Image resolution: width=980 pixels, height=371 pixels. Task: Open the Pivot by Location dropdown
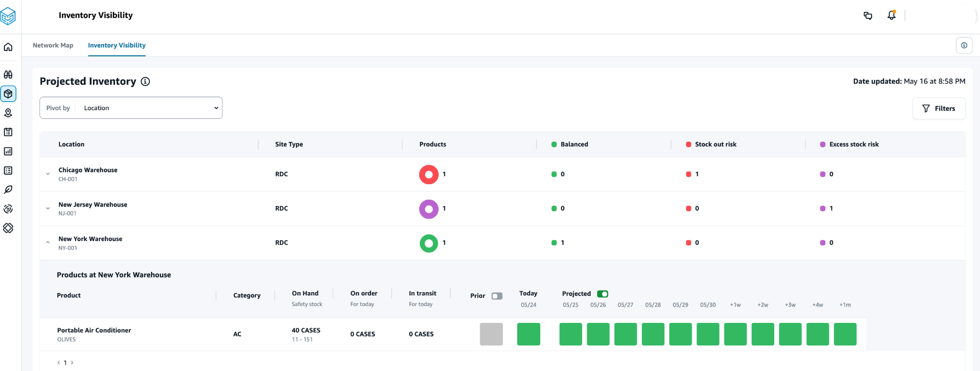pos(131,108)
